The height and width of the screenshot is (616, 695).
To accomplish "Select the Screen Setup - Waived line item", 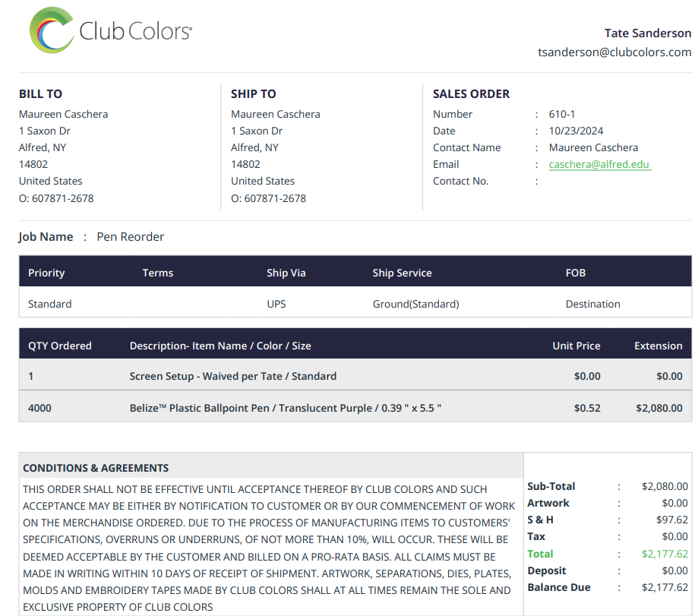I will point(232,376).
